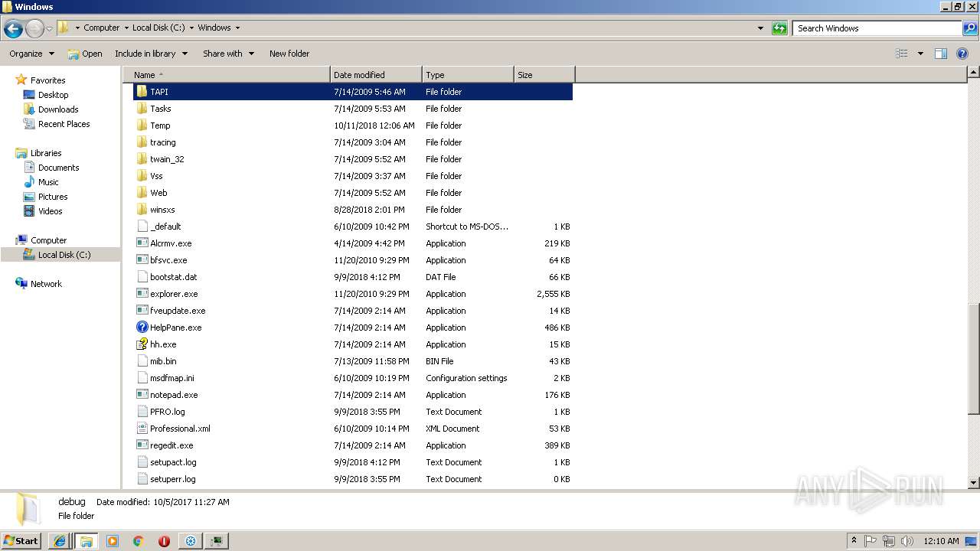Open Internet Explorer from the taskbar
Viewport: 980px width, 551px height.
pyautogui.click(x=60, y=541)
